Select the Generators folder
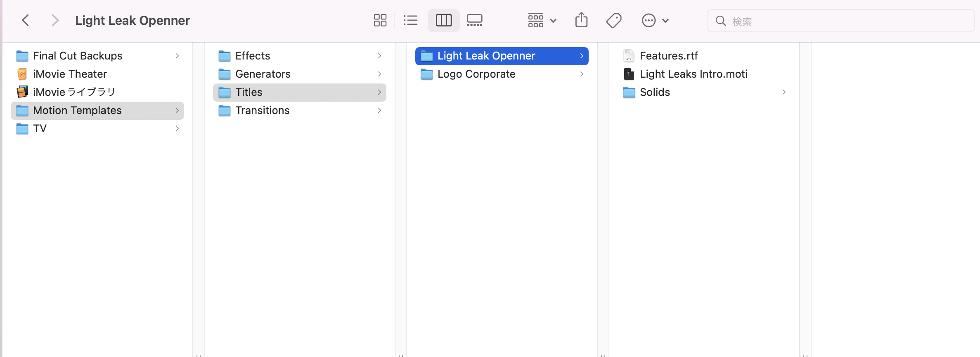The width and height of the screenshot is (980, 357). (300, 74)
